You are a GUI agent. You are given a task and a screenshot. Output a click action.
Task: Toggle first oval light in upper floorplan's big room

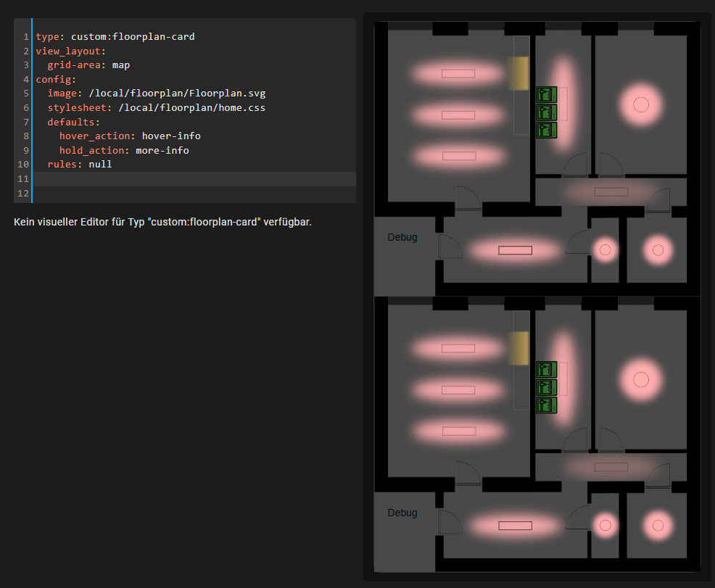[458, 73]
